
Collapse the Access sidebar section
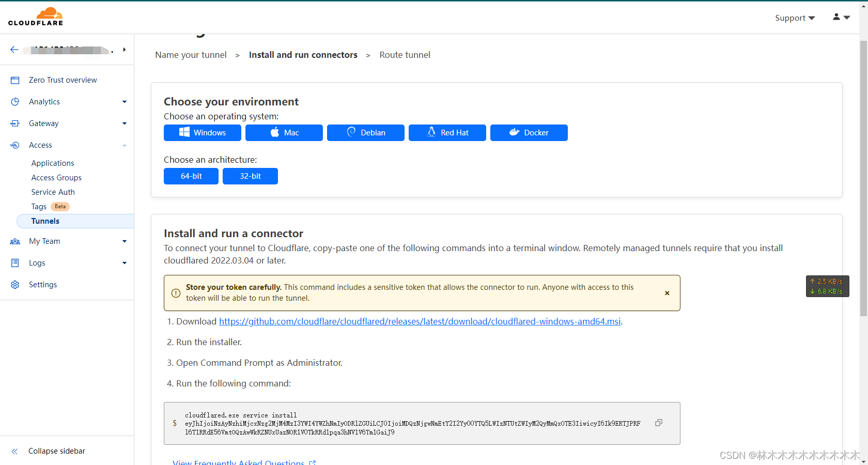(124, 145)
